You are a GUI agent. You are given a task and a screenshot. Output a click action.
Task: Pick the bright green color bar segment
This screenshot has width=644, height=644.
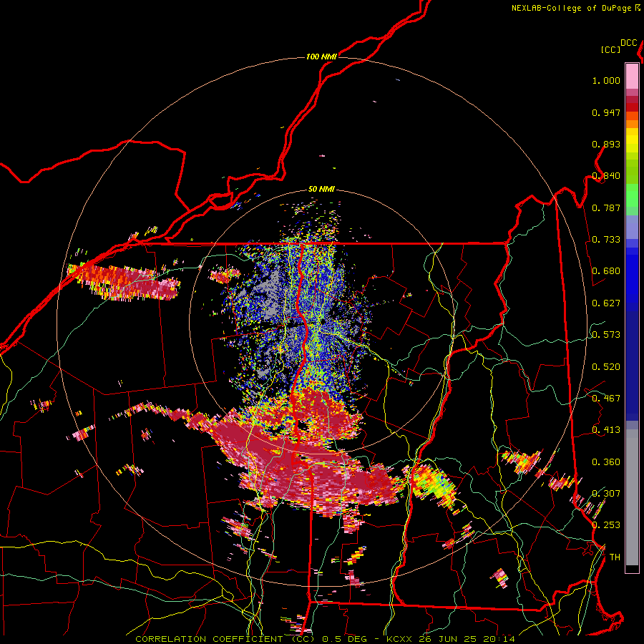point(632,195)
